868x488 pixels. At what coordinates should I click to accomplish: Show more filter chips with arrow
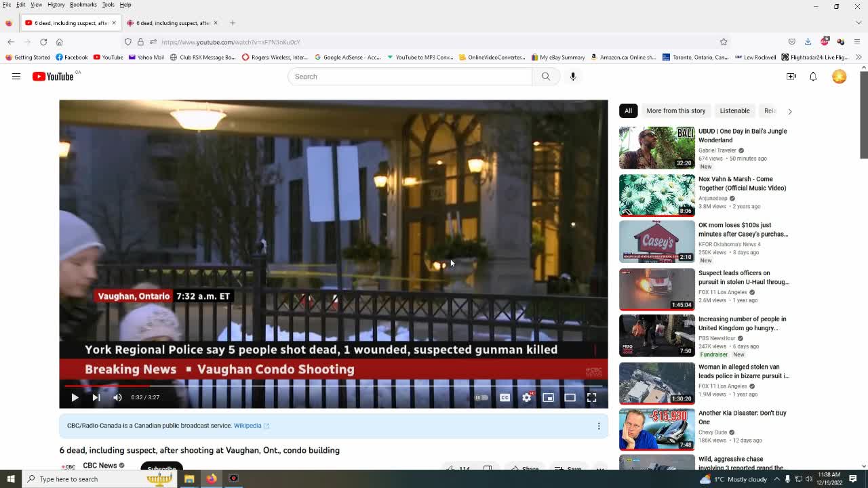[x=789, y=111]
